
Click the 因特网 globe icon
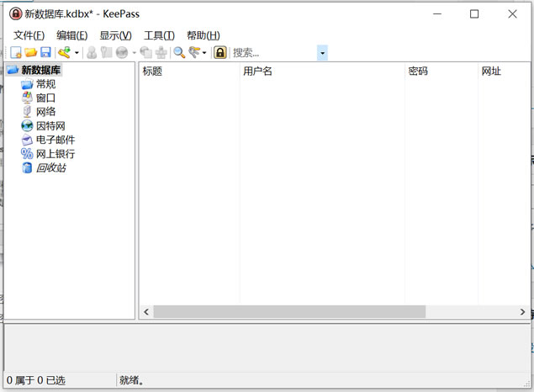[x=27, y=126]
